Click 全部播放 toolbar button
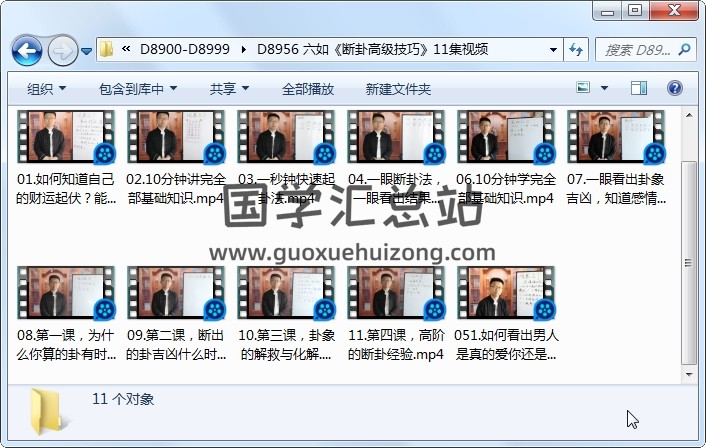The width and height of the screenshot is (706, 448). [x=308, y=89]
